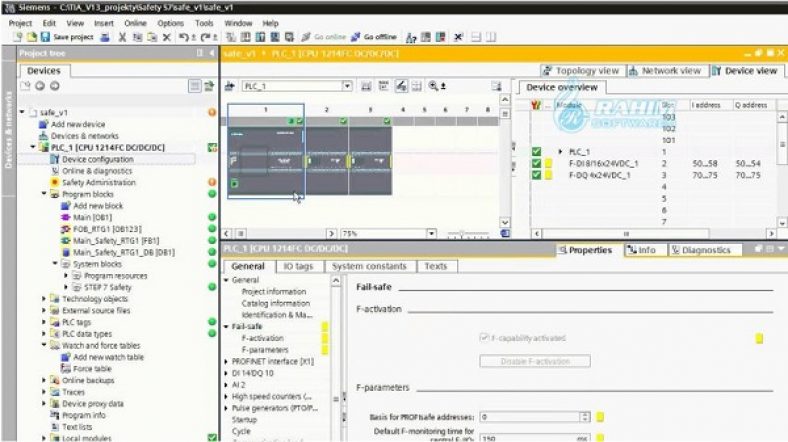Click the overview navigation icon beside zoom slider
Image resolution: width=788 pixels, height=442 pixels.
505,234
